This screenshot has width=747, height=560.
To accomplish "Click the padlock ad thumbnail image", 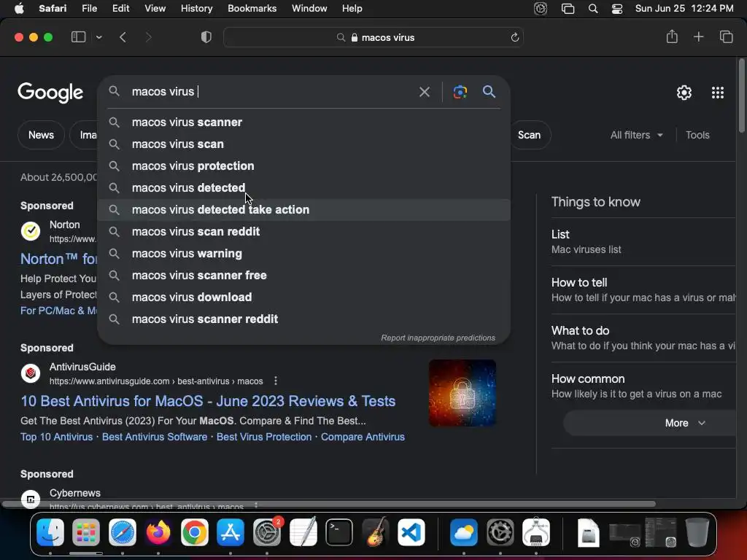I will (x=462, y=393).
